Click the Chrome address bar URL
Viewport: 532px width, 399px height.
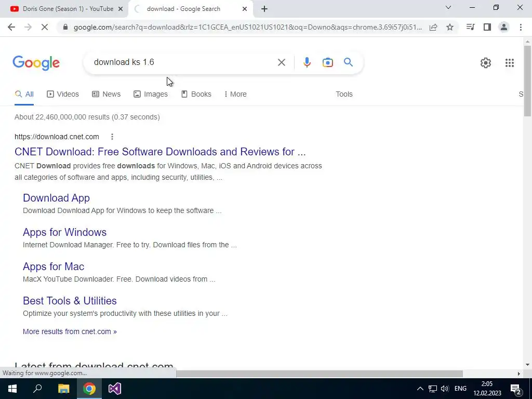248,27
